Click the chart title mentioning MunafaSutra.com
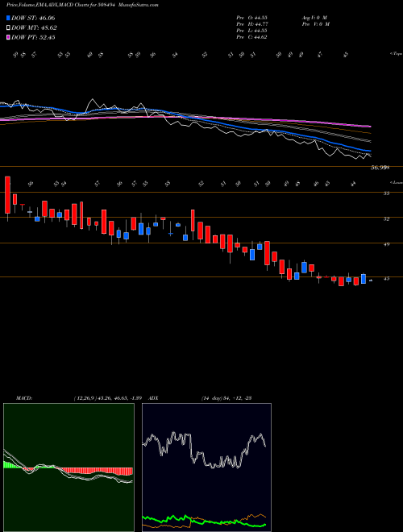 coord(82,5)
